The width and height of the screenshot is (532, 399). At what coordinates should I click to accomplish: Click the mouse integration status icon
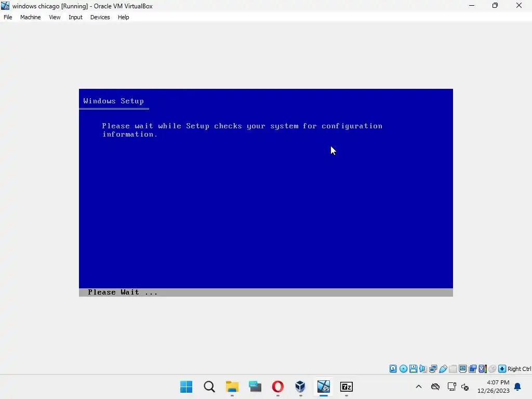tap(493, 369)
